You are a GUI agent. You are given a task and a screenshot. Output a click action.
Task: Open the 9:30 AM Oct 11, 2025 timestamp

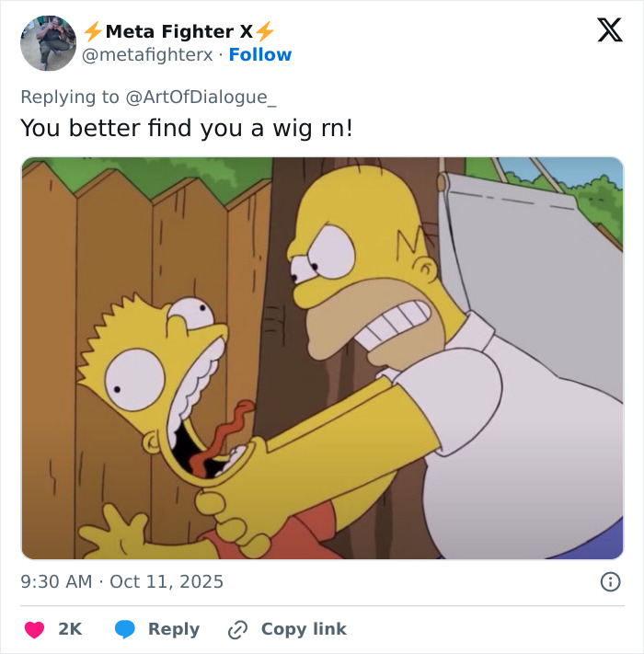121,581
